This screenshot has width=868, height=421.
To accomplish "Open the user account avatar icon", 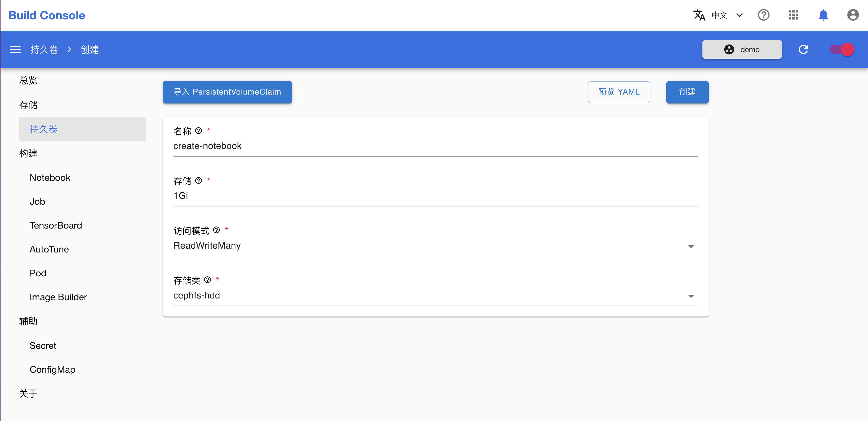I will point(853,15).
